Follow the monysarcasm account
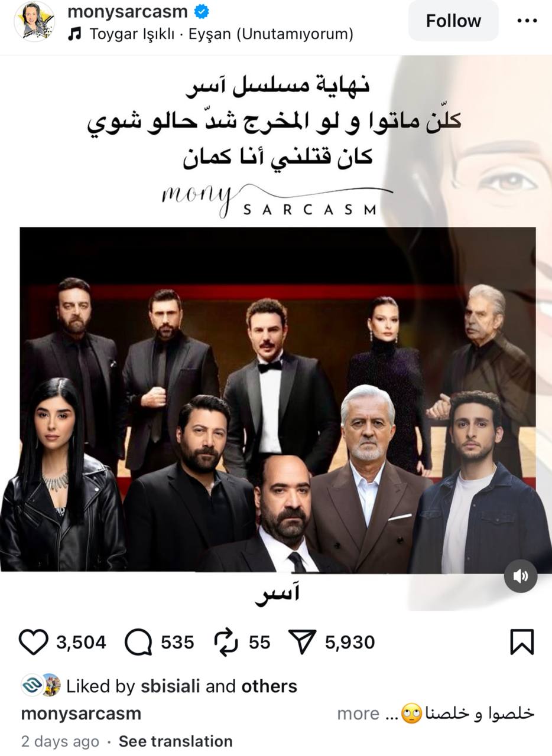This screenshot has width=552, height=756. [x=453, y=21]
